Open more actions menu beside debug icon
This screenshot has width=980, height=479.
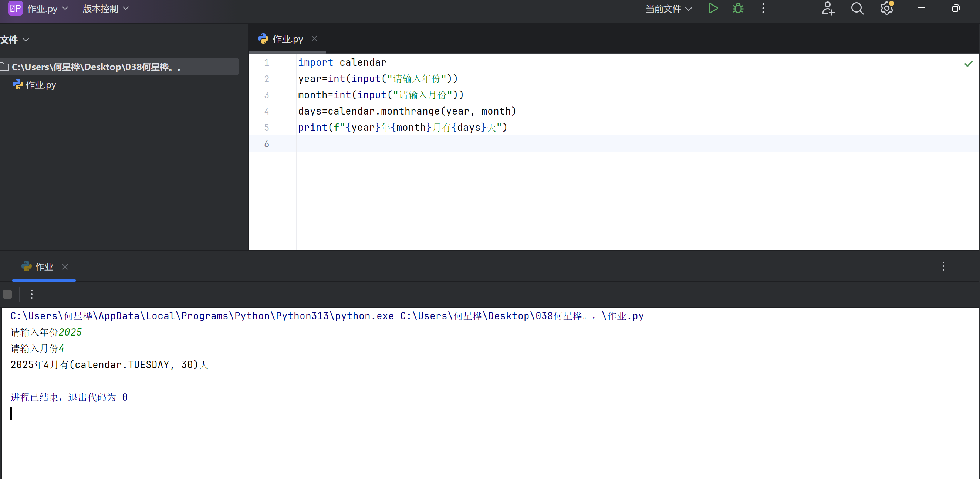coord(763,9)
